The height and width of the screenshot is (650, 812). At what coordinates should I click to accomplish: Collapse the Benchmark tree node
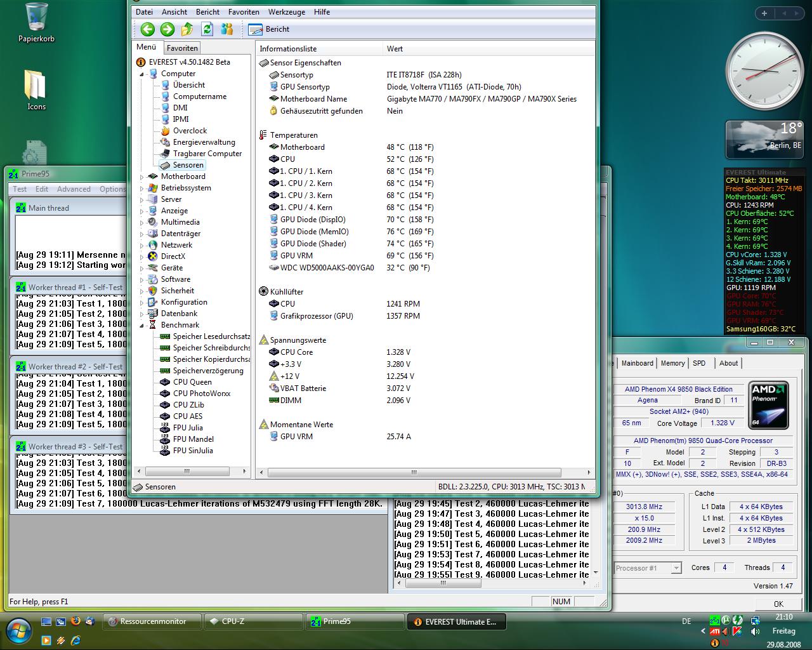[142, 325]
